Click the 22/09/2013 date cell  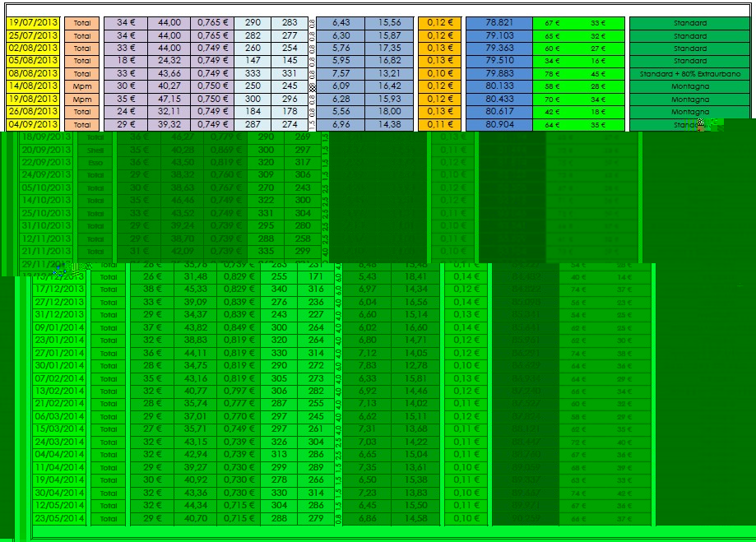46,163
